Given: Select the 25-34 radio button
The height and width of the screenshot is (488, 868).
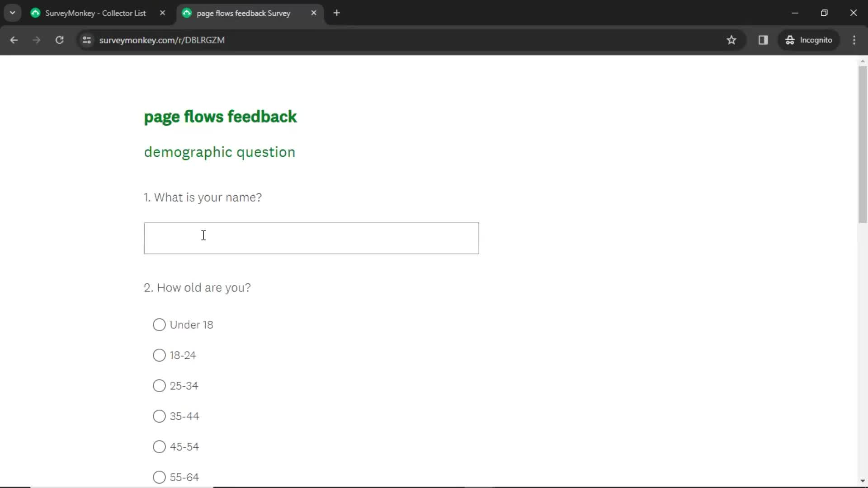Looking at the screenshot, I should (159, 385).
